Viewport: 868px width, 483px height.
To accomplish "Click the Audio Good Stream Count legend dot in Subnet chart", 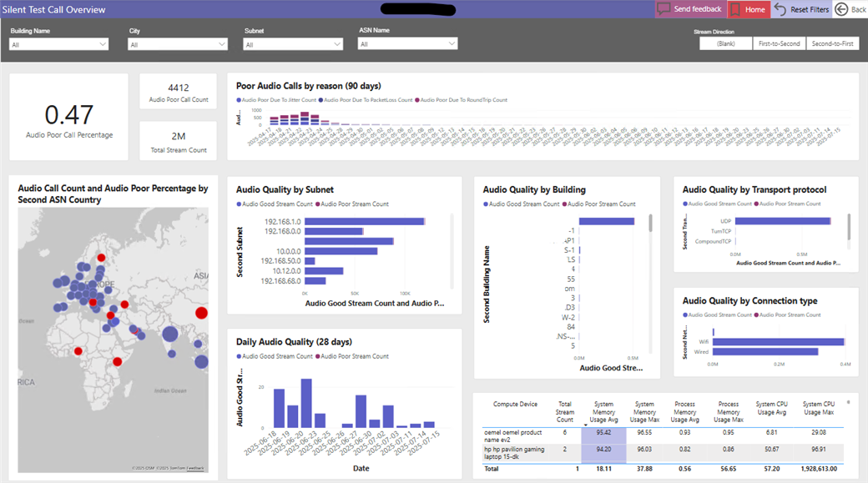I will [239, 204].
